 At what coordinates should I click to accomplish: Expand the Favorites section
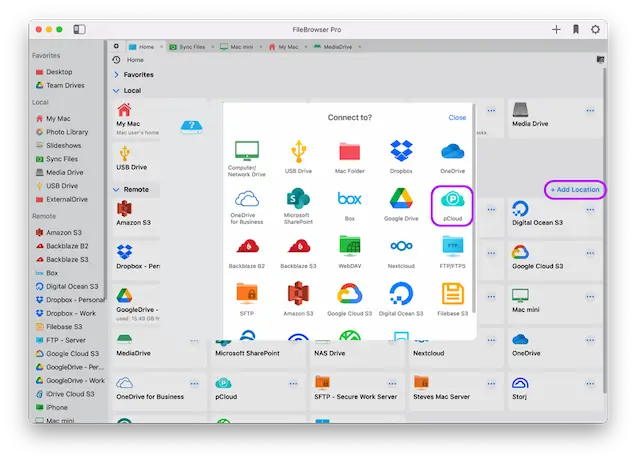(116, 75)
